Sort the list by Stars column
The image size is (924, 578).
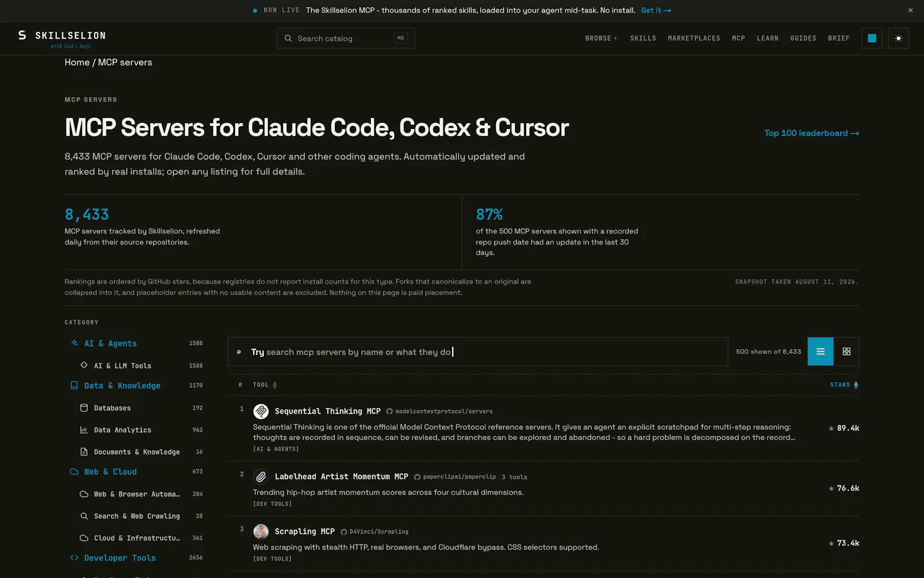(844, 385)
